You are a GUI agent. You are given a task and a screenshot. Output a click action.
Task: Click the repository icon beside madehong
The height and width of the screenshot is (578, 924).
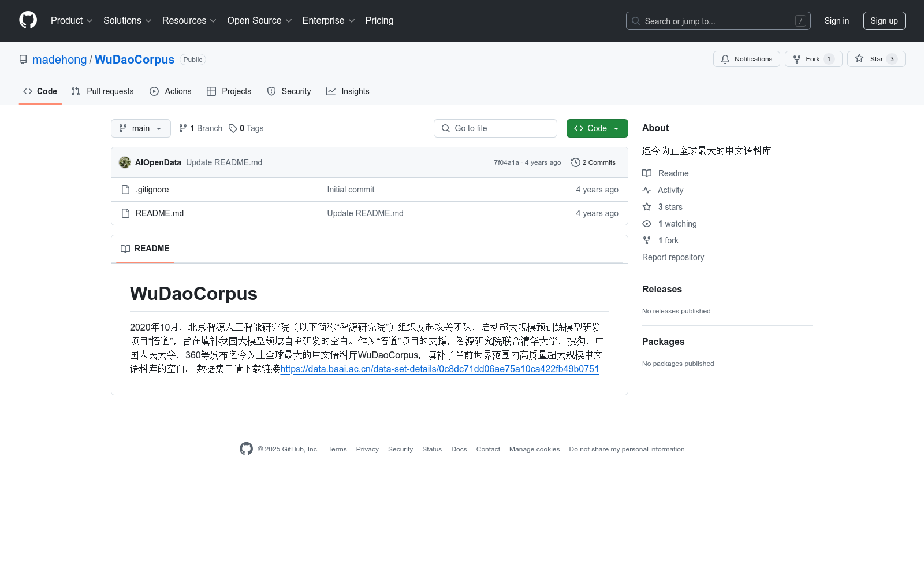(23, 60)
